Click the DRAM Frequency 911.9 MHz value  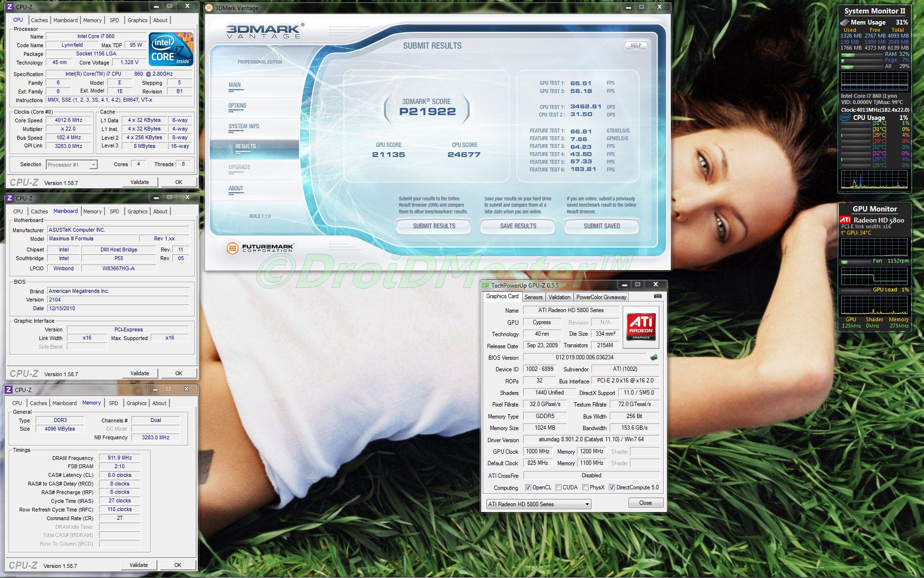pos(119,458)
